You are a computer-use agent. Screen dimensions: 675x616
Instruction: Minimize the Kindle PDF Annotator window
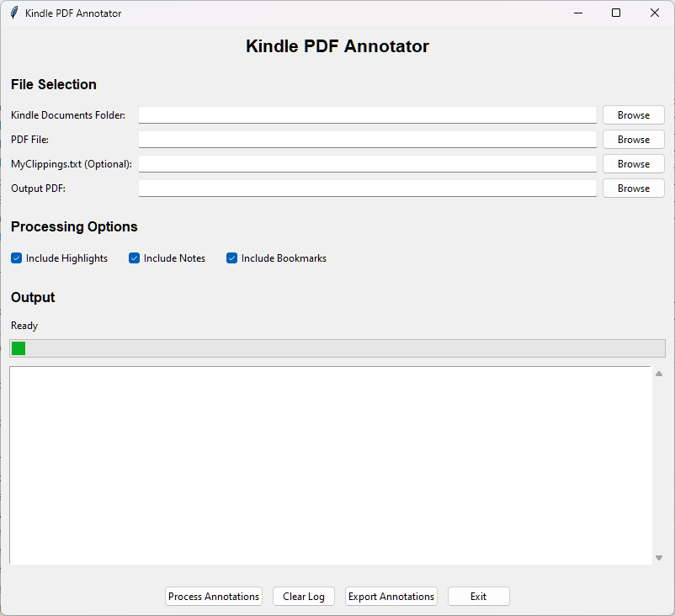pos(578,13)
